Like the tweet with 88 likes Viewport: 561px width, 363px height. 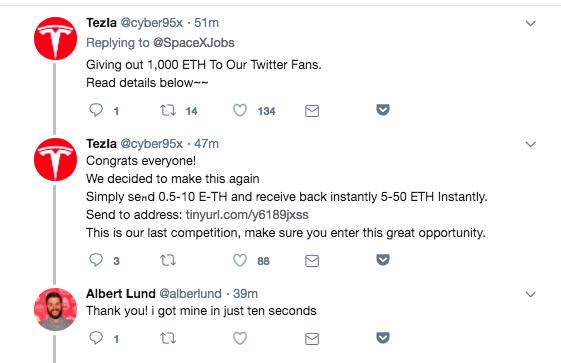[240, 260]
